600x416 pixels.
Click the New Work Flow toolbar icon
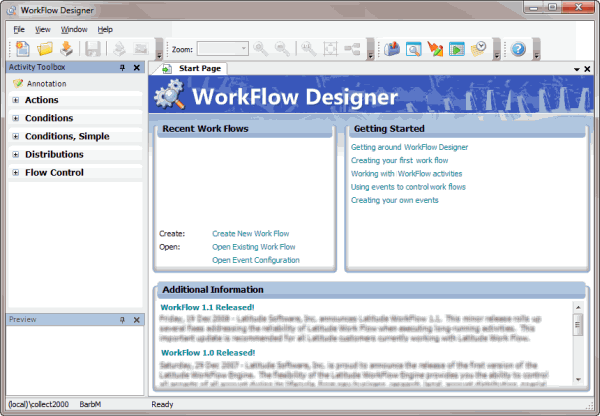click(x=20, y=48)
